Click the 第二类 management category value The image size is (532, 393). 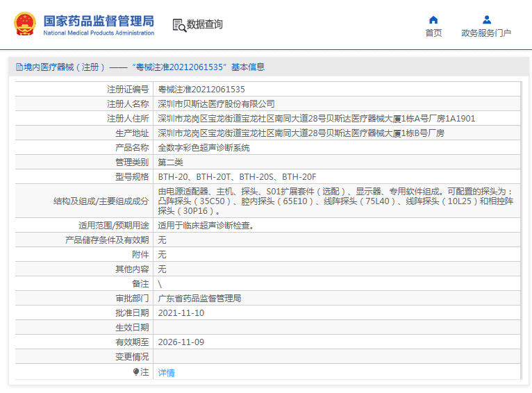170,162
